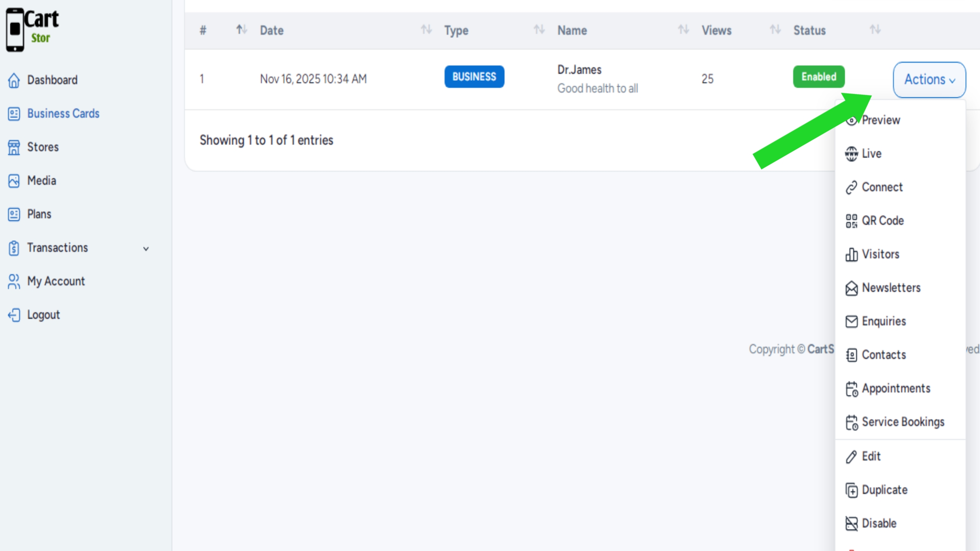Disable the Dr.James business card
The height and width of the screenshot is (551, 980).
click(x=879, y=523)
